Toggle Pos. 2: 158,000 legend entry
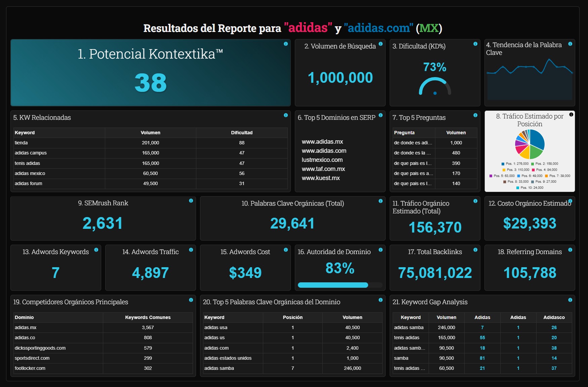 click(x=545, y=164)
